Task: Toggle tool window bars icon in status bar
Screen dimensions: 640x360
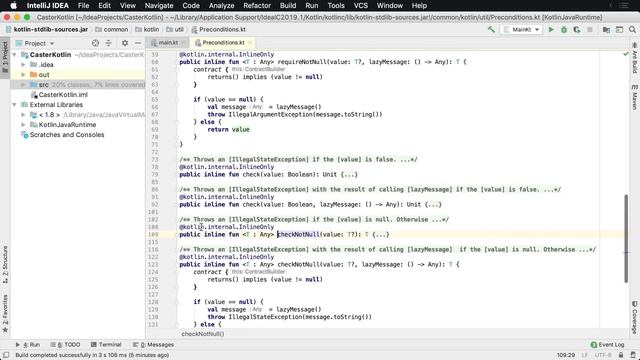Action: pyautogui.click(x=6, y=355)
